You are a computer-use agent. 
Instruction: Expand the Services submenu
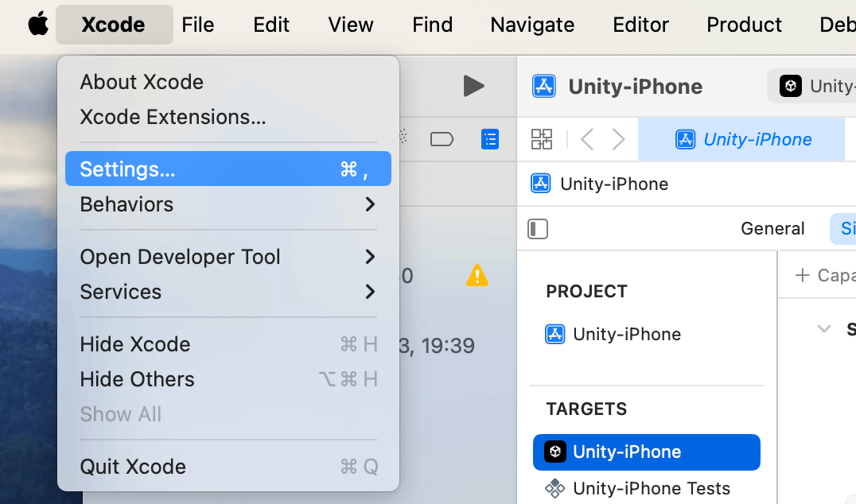coord(228,292)
